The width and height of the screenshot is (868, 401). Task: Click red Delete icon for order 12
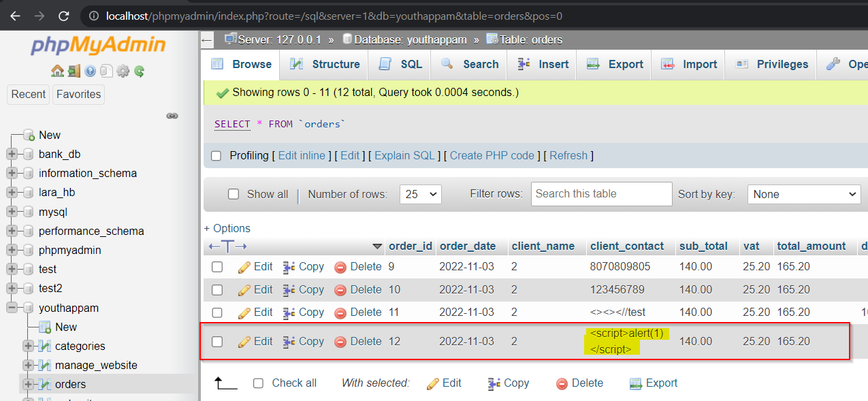point(340,342)
